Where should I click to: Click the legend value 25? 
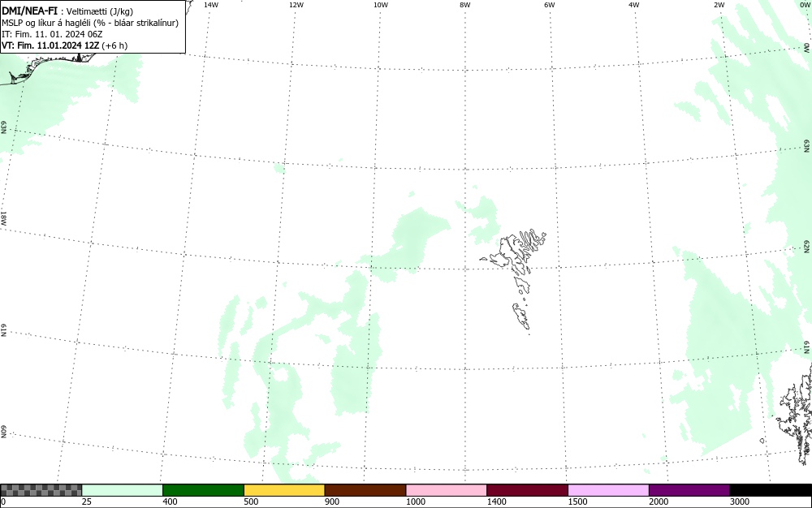[87, 502]
